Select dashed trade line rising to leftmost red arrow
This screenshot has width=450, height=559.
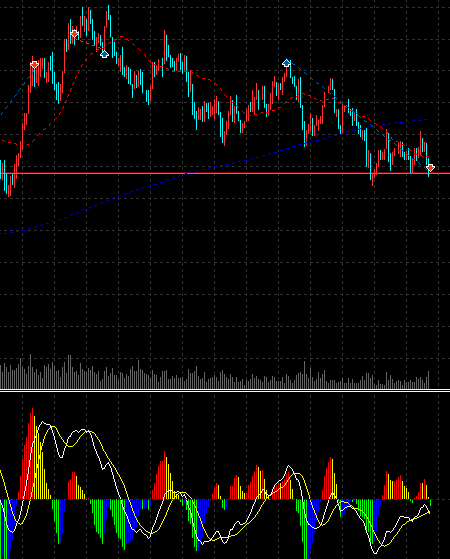click(17, 91)
